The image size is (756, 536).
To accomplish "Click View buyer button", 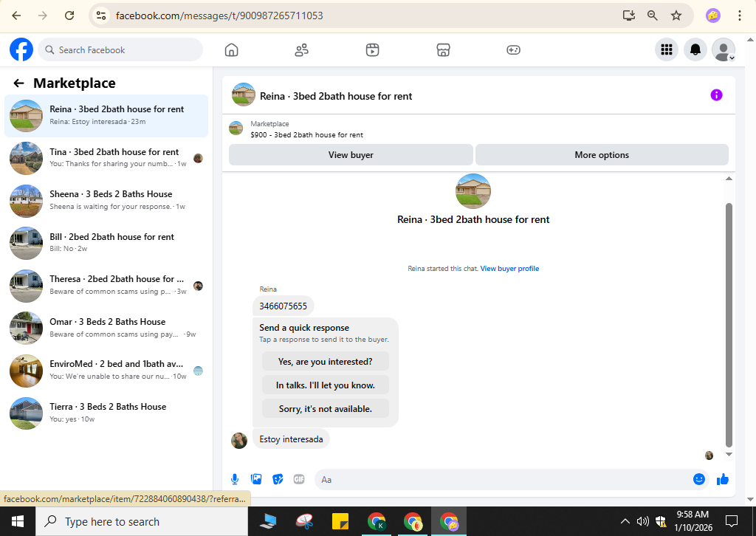I will (351, 155).
